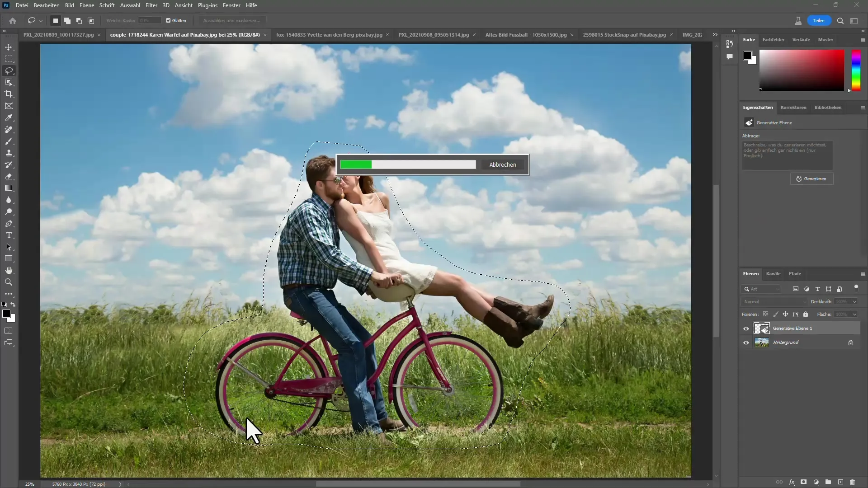Image resolution: width=868 pixels, height=488 pixels.
Task: Switch to Kanäle tab
Action: (774, 273)
